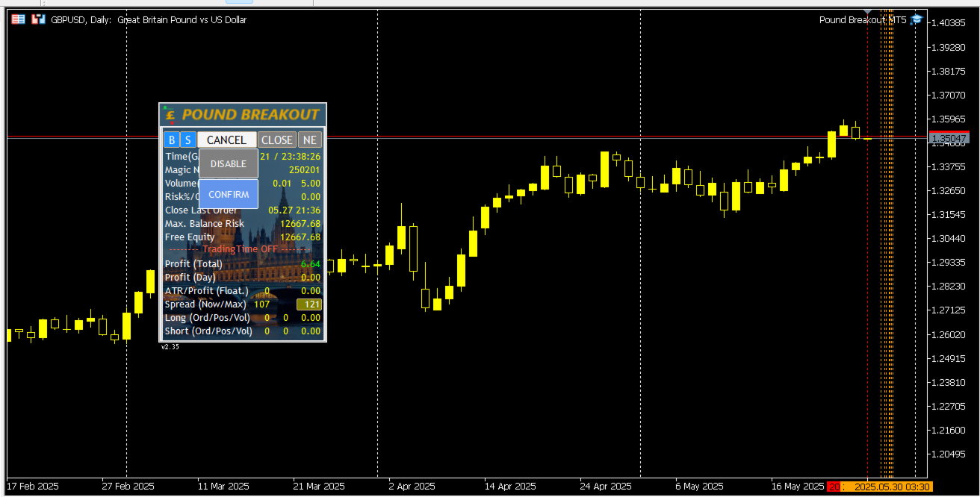Click the price scale value 1.30440
Screen dimensions: 980x497
(949, 238)
